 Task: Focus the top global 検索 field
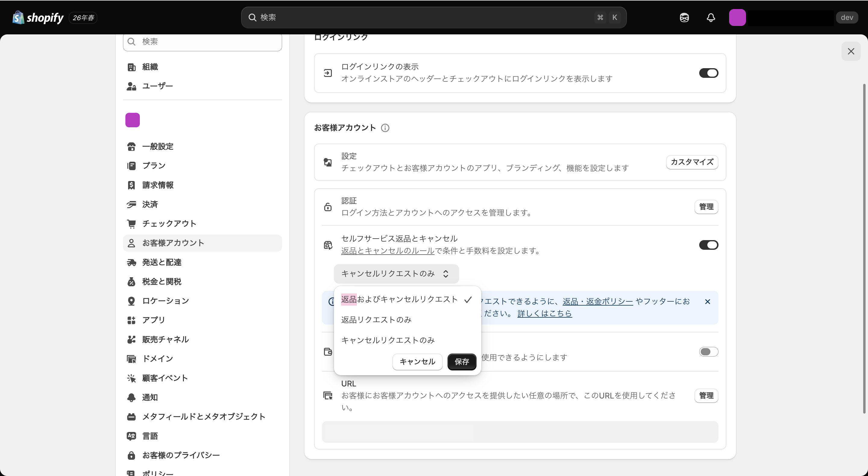[x=433, y=17]
